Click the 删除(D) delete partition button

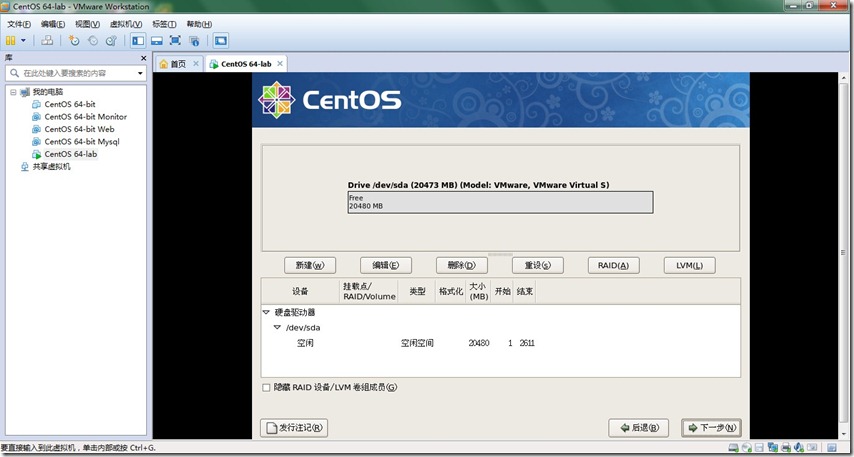[462, 265]
